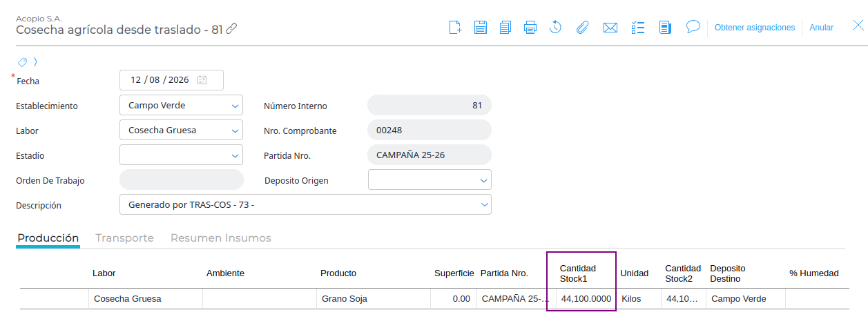
Task: Print the harvest record
Action: (530, 28)
